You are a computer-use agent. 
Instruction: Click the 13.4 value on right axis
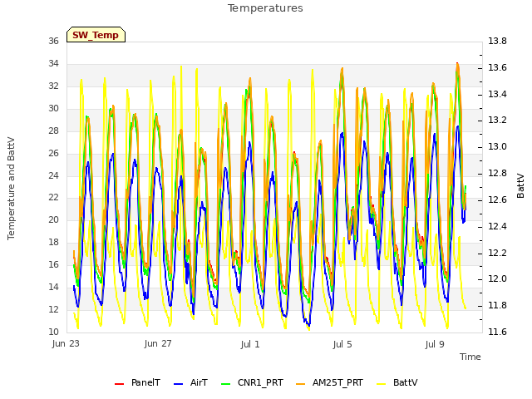tap(497, 94)
